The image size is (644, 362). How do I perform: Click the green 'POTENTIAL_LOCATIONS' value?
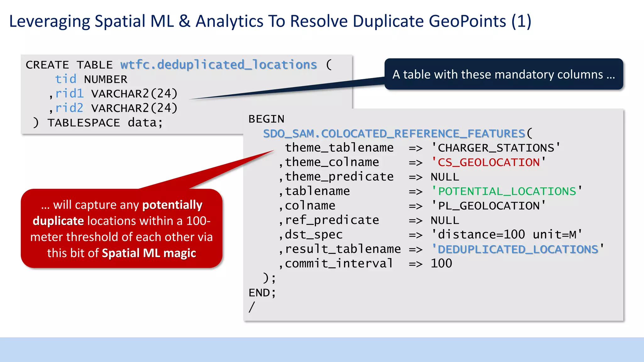507,191
